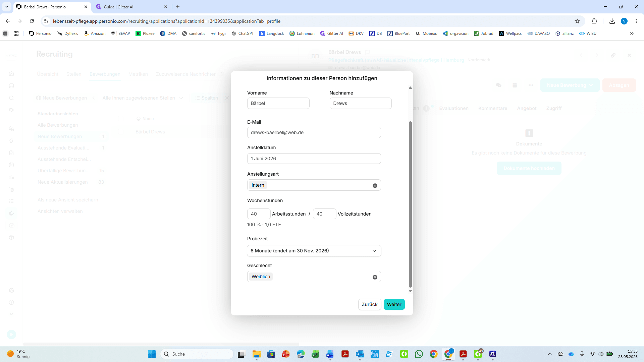Image resolution: width=644 pixels, height=362 pixels.
Task: Go back to the previous page
Action: [8, 21]
